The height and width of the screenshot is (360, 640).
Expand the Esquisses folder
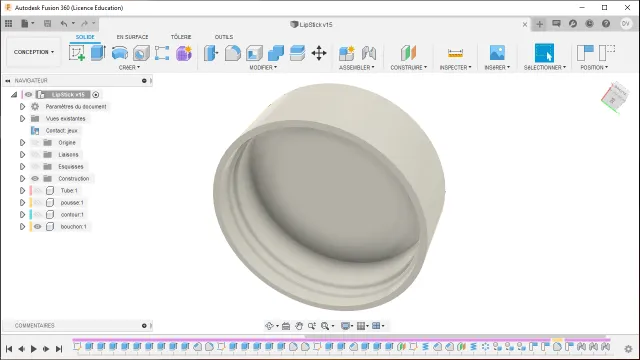pyautogui.click(x=22, y=167)
